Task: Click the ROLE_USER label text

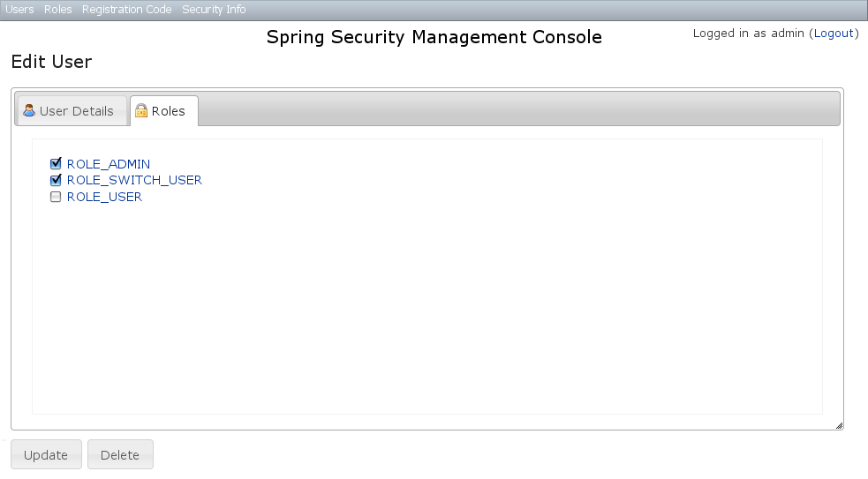Action: pyautogui.click(x=104, y=198)
